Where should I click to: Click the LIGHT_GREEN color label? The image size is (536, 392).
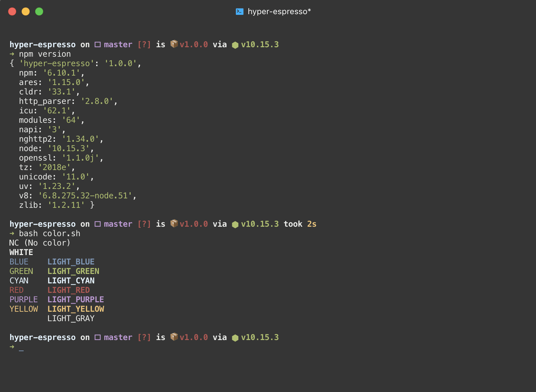click(x=73, y=271)
